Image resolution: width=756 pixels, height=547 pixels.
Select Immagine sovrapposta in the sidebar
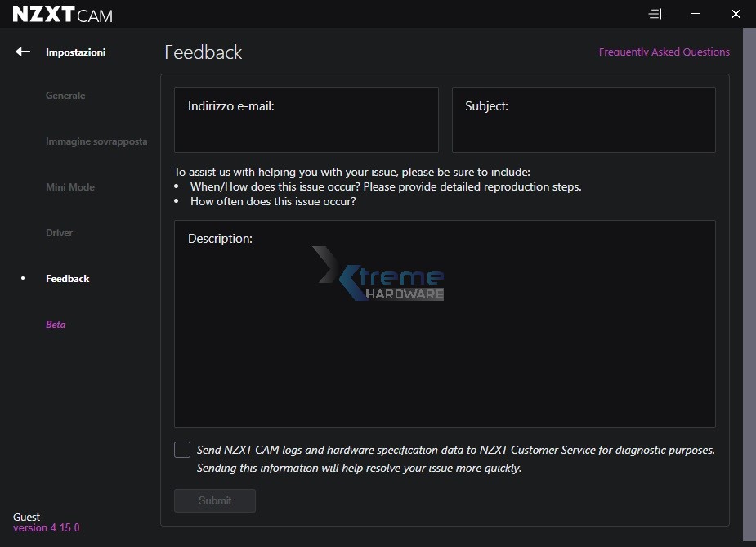(96, 141)
